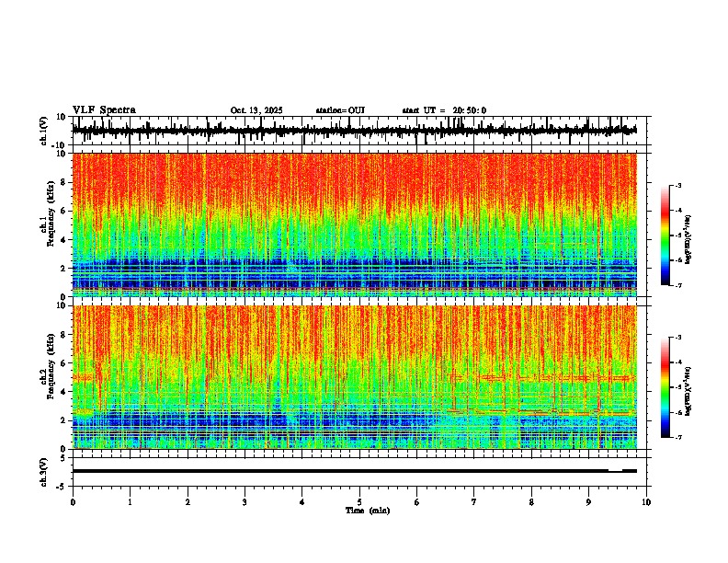Click the ch.2 color bar "log(PSD)" label

[688, 392]
